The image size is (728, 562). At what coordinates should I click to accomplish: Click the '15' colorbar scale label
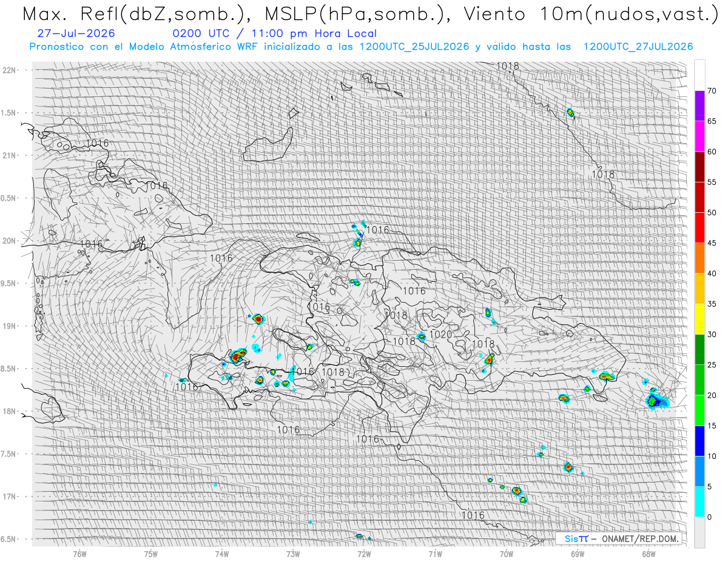tap(712, 426)
